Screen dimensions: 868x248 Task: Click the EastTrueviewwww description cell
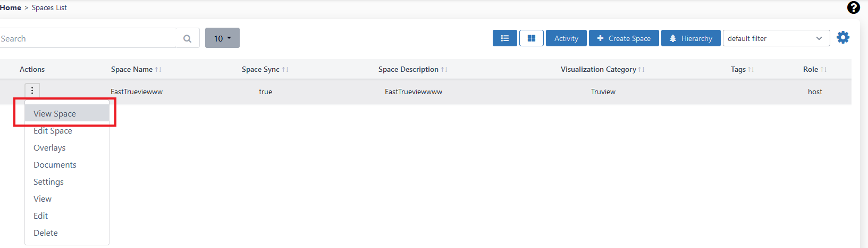click(414, 92)
